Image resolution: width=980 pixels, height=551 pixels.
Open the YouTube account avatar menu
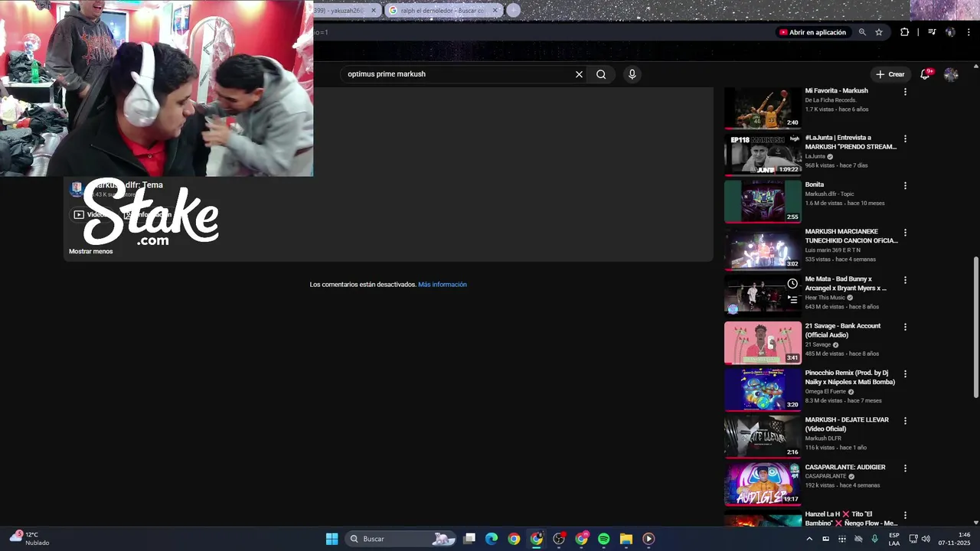pos(951,74)
